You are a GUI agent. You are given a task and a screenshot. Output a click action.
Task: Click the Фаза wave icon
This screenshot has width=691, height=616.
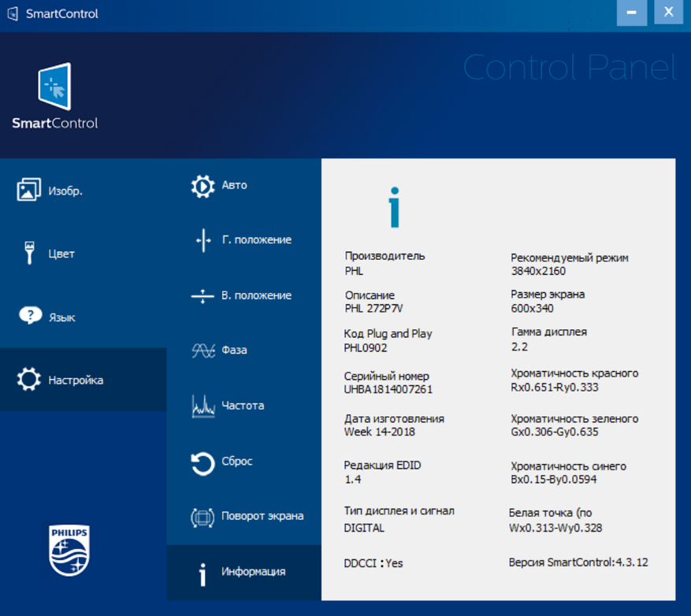tap(202, 351)
